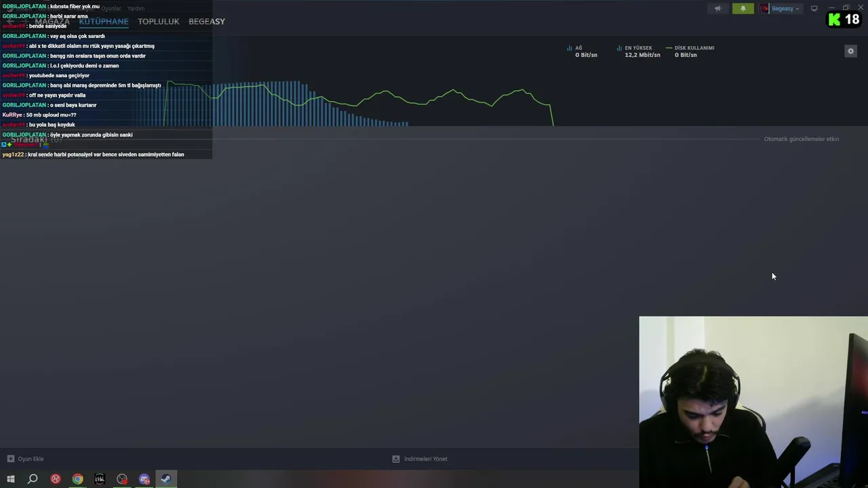Click the Steam taskbar icon
Viewport: 868px width, 488px height.
click(x=165, y=479)
